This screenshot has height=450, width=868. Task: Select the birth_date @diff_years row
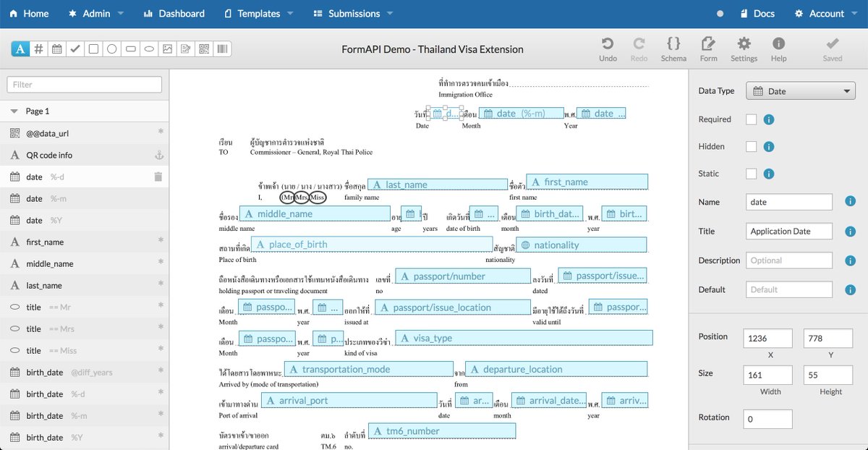pos(84,372)
